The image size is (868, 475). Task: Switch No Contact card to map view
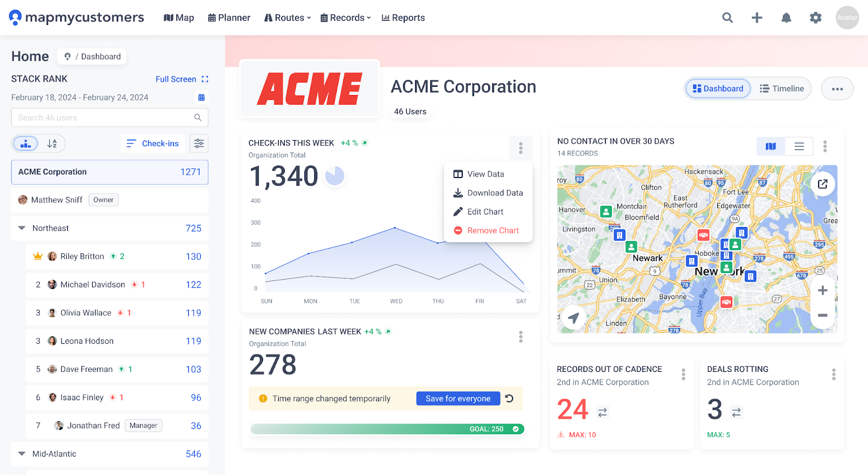771,146
